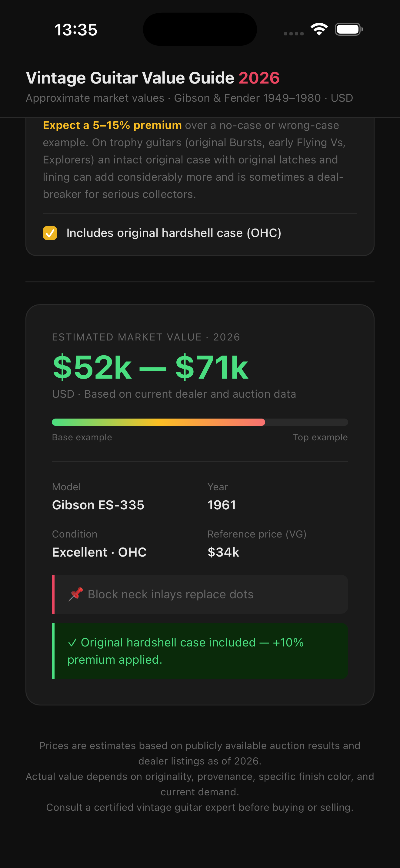Tap the $52k — $71k estimate
Viewport: 400px width, 868px height.
(150, 367)
